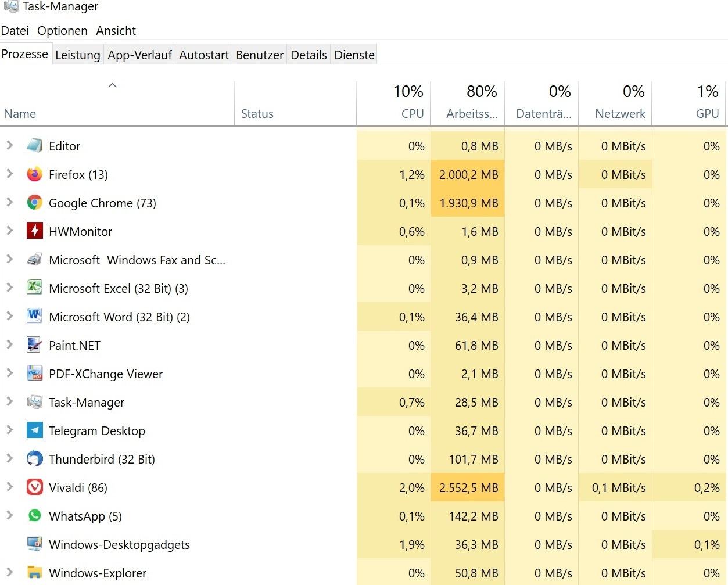The height and width of the screenshot is (585, 728).
Task: Click the Task-Manager title bar icon
Action: pyautogui.click(x=11, y=6)
